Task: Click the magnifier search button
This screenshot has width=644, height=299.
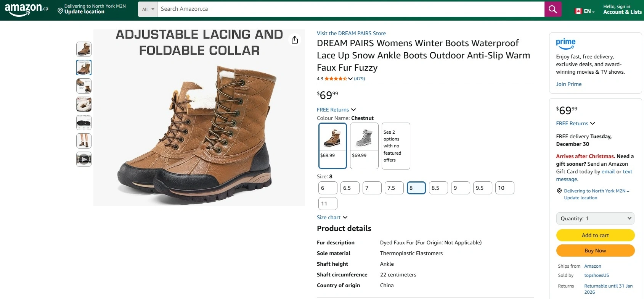Action: 552,9
